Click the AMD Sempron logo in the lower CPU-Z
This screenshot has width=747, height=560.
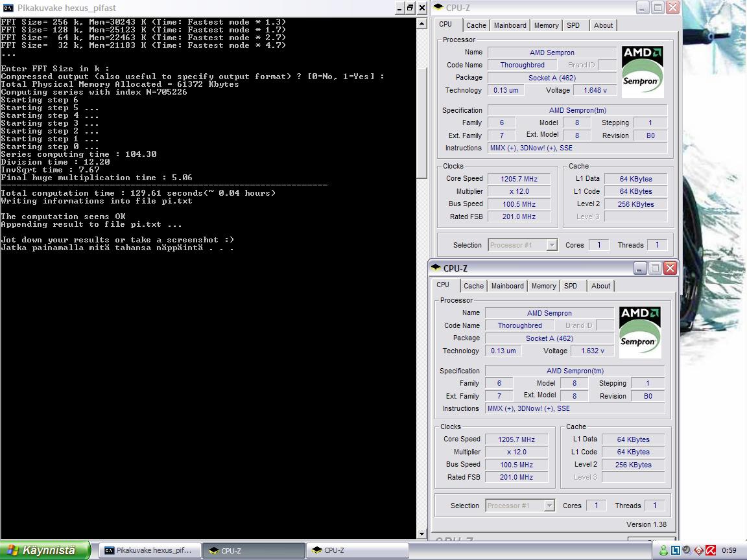640,332
